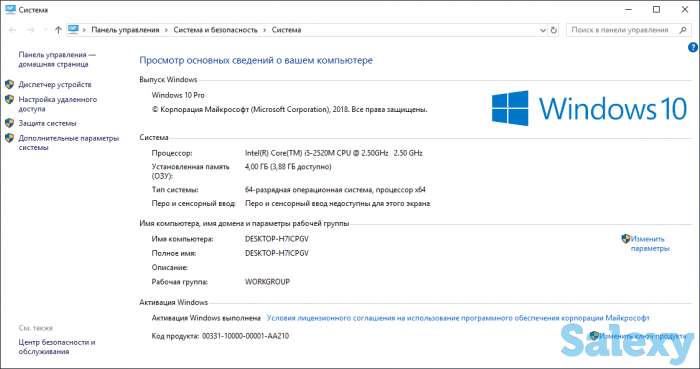The image size is (700, 369).
Task: Click 'Система' breadcrumb segment
Action: pyautogui.click(x=286, y=30)
